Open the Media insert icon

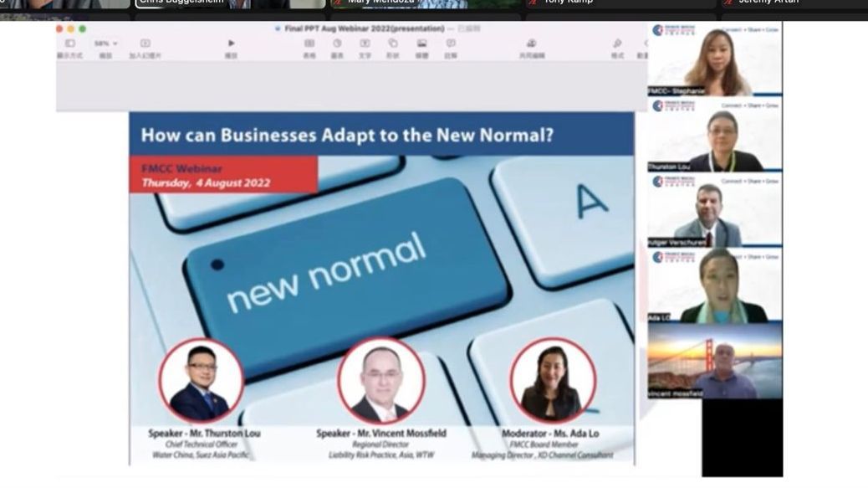pyautogui.click(x=422, y=44)
